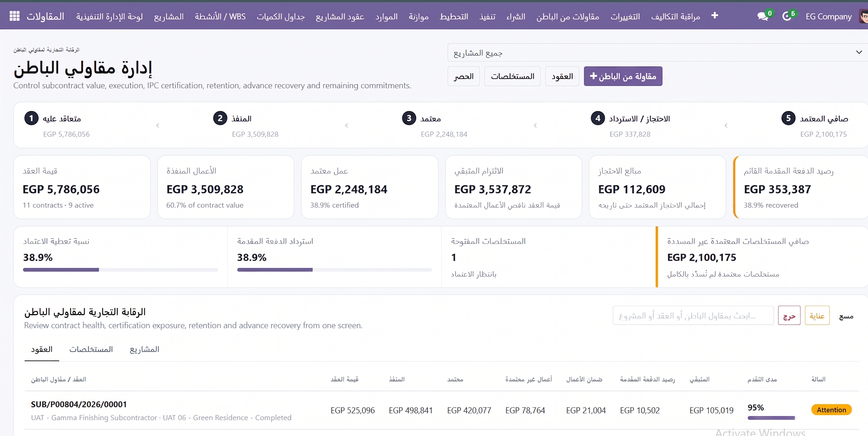Screen dimensions: 868x436
Task: Select step 1 circle متعاقد عليه
Action: coord(31,118)
